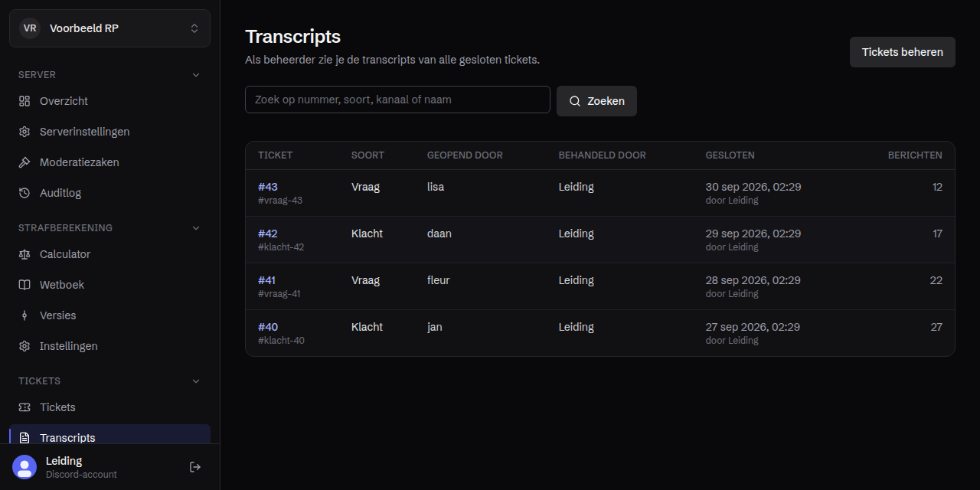
Task: Click the logout icon next to Leiding
Action: [x=195, y=467]
